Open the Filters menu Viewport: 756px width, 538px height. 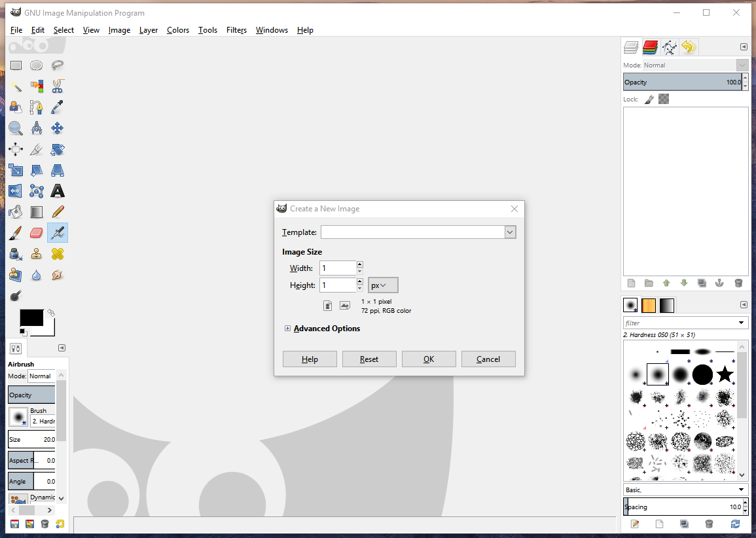236,30
